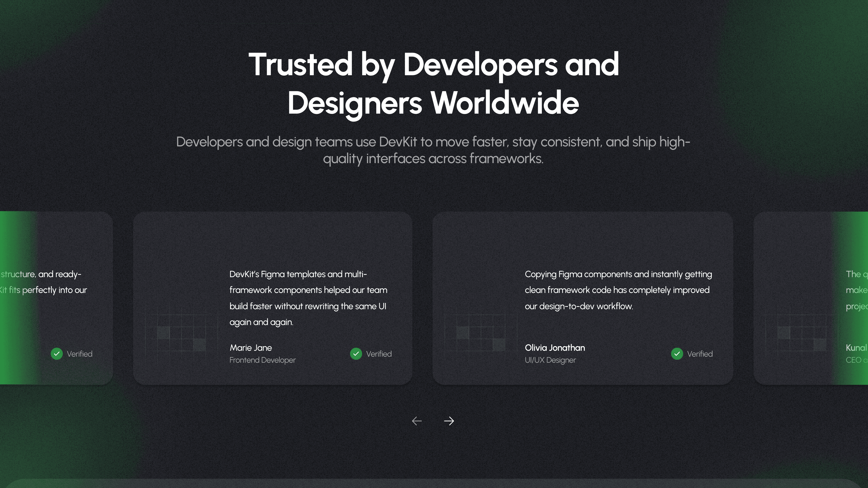
Task: Go to the previous testimonial with left arrow
Action: (417, 421)
